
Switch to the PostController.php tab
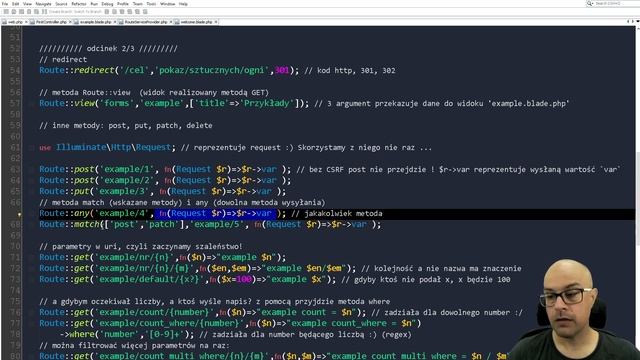pyautogui.click(x=51, y=22)
